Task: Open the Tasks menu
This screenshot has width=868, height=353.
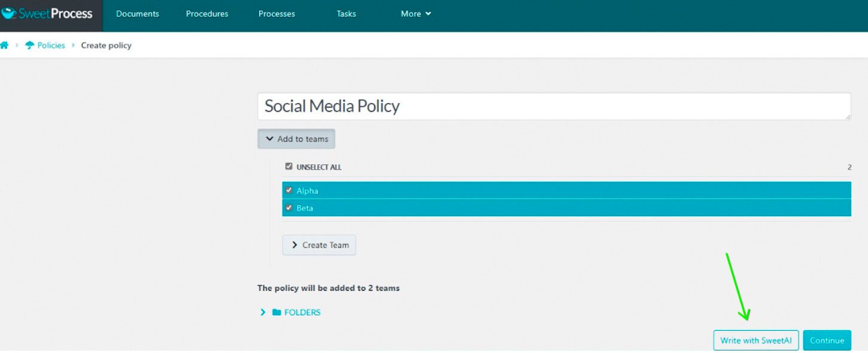Action: point(346,13)
